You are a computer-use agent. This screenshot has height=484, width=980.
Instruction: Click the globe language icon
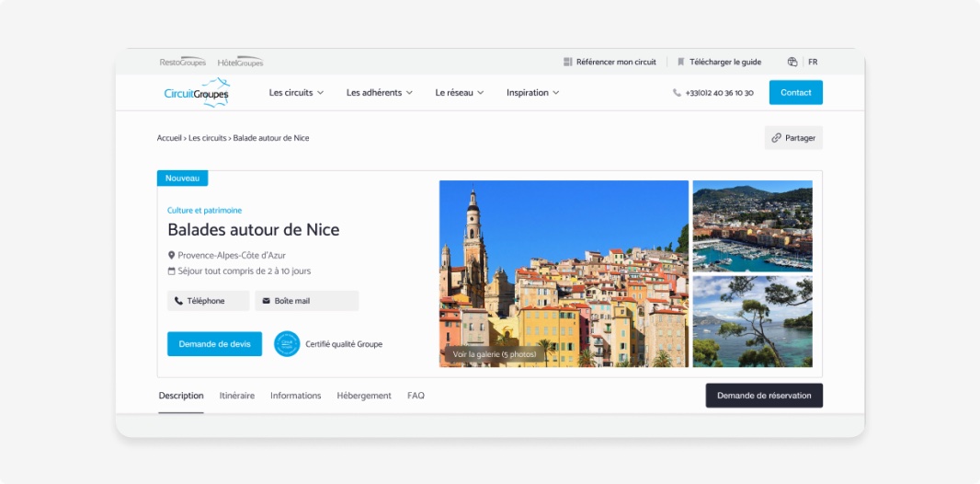[x=792, y=62]
